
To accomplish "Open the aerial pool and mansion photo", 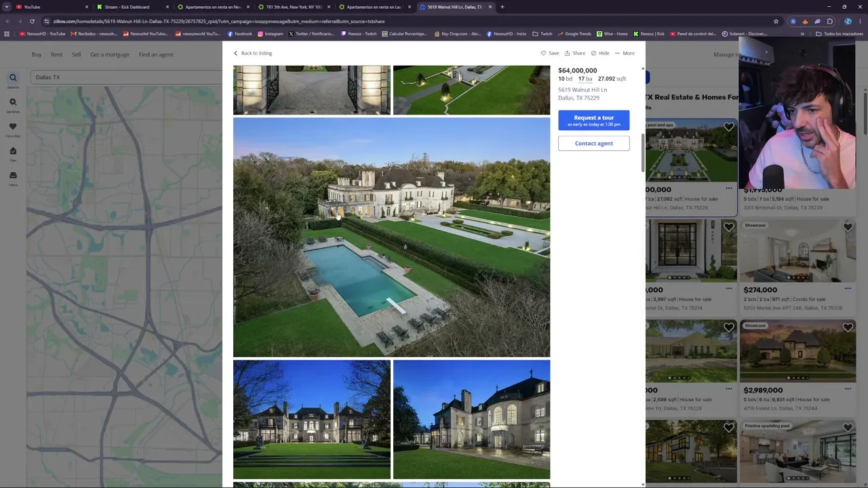I will [391, 237].
